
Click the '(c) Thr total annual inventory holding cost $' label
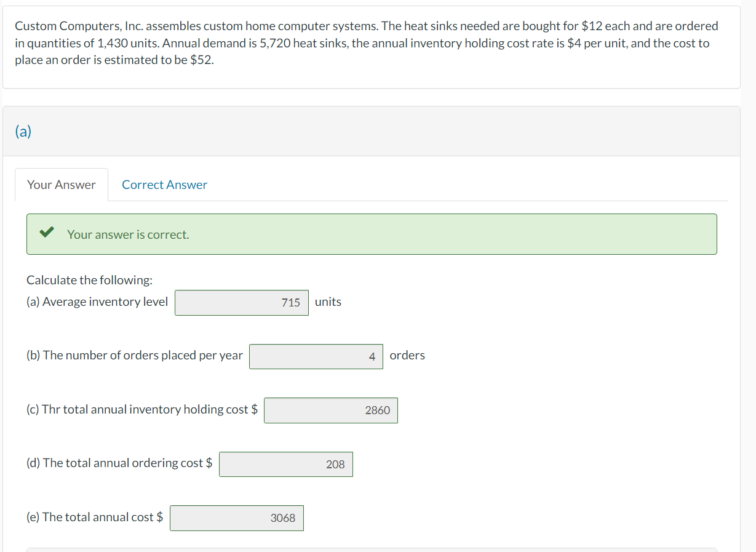tap(142, 409)
